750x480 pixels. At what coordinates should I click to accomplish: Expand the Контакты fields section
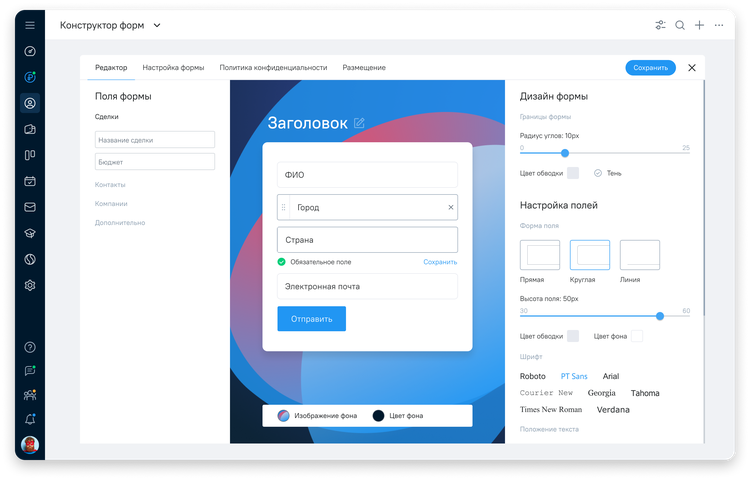coord(110,185)
